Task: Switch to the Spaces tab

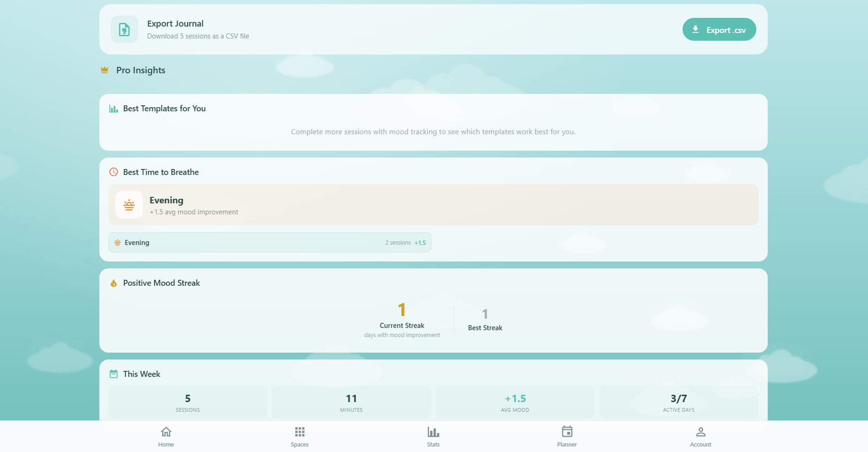Action: tap(299, 436)
